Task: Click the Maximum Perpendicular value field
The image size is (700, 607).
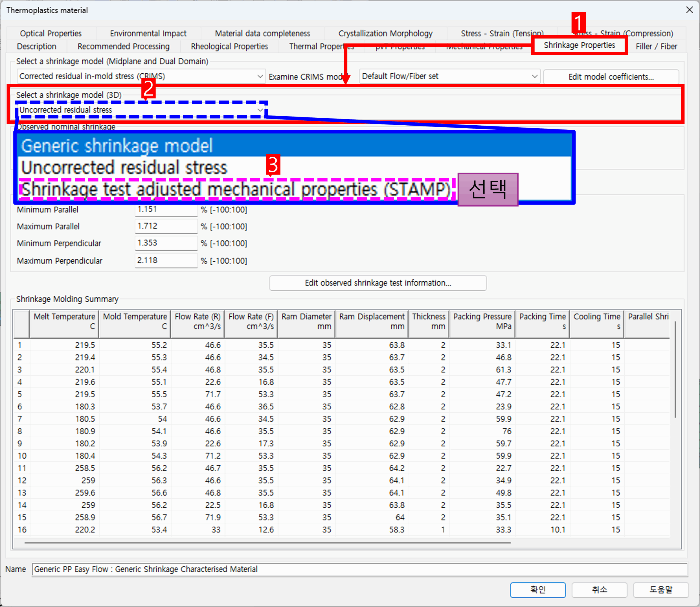Action: 166,261
